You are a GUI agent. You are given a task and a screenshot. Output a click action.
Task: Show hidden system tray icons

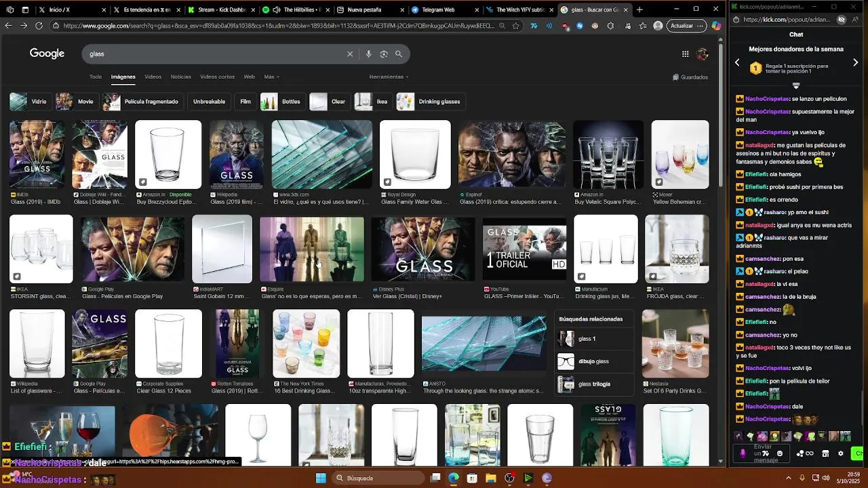pyautogui.click(x=789, y=478)
